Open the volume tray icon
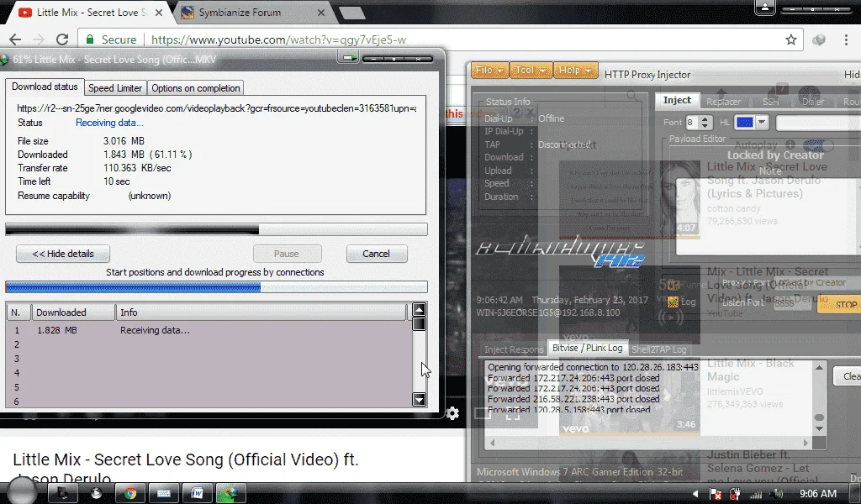The width and height of the screenshot is (861, 504). [776, 494]
